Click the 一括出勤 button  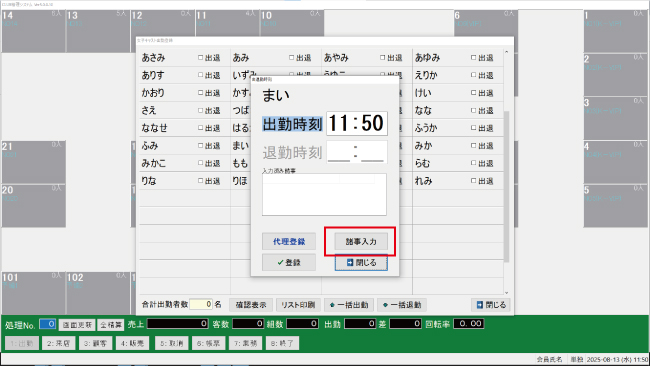tap(349, 305)
